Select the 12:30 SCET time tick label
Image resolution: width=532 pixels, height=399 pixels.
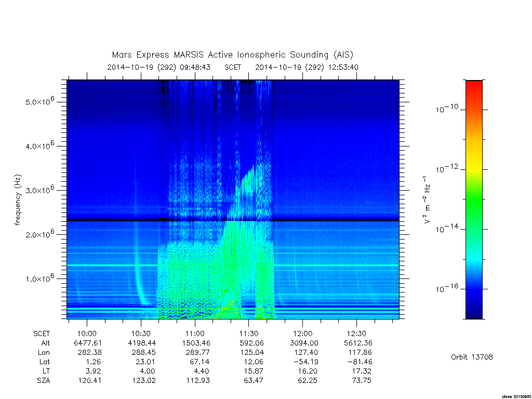(x=356, y=334)
